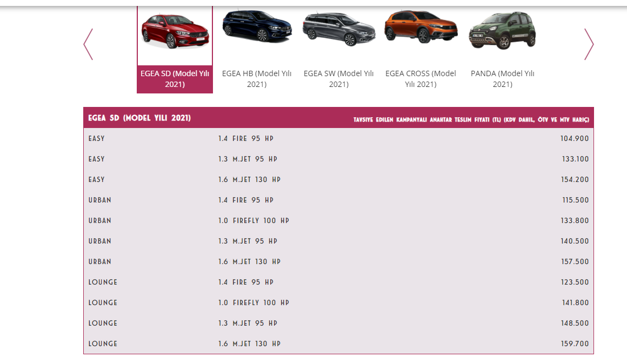
Task: Open EGEA CROSS (Model Yılı 2021) tab
Action: [x=421, y=79]
